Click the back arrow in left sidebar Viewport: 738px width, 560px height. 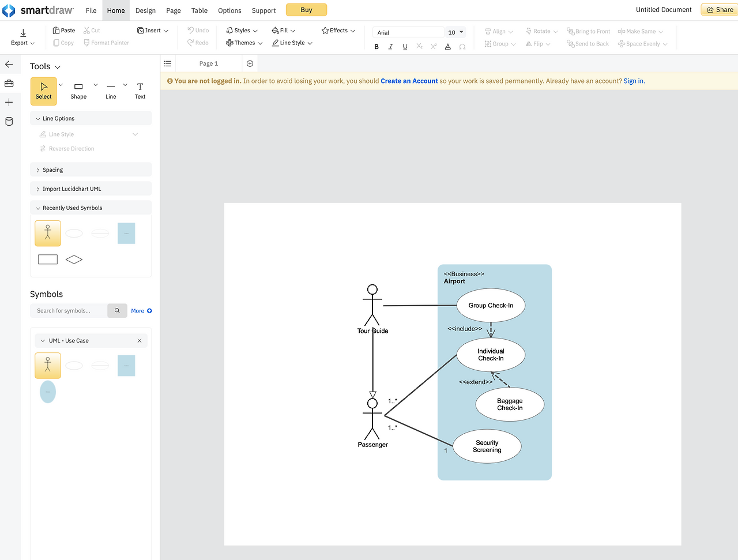[9, 65]
